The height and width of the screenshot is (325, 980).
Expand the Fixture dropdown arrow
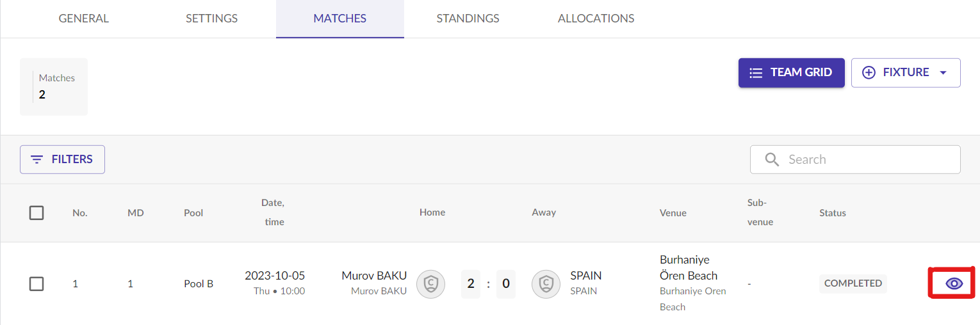[x=943, y=73]
